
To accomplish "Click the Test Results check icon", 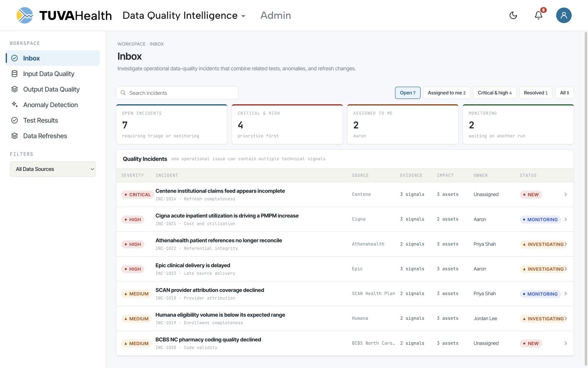I will pos(15,120).
